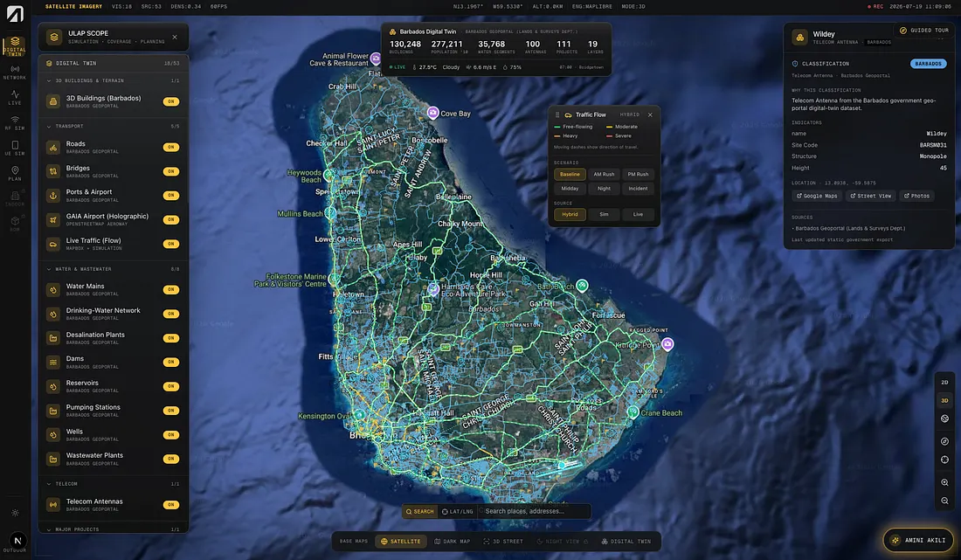
Task: Click the globe view icon below 3D
Action: (944, 418)
